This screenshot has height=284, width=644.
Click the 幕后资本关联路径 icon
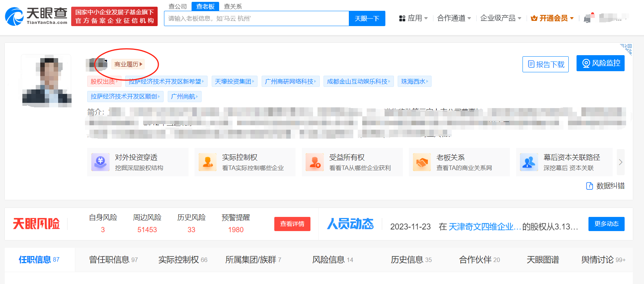tap(529, 162)
